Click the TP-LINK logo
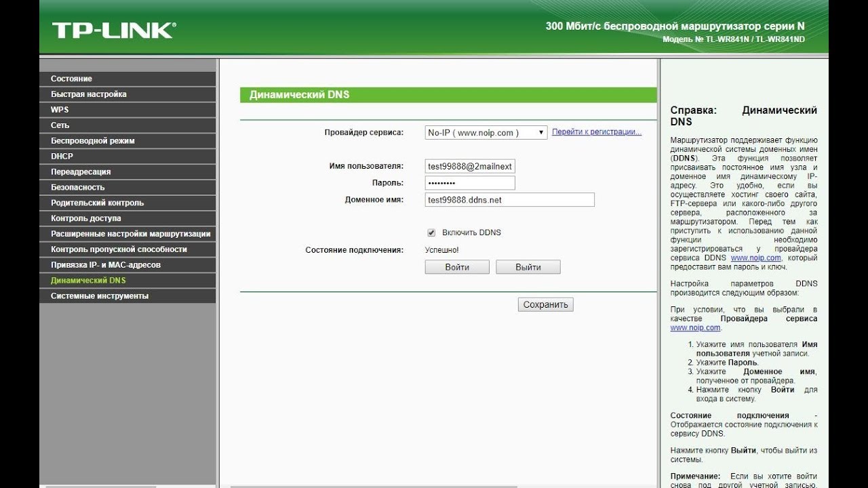 114,30
